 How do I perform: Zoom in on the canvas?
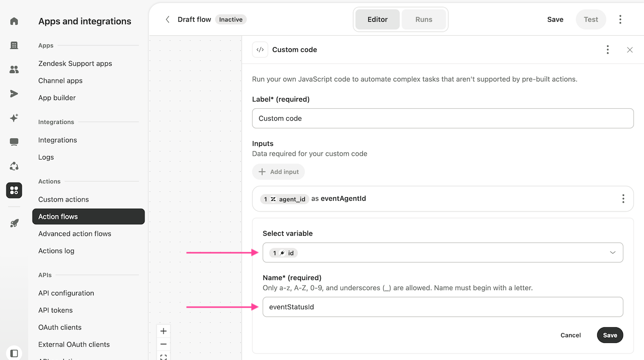164,331
